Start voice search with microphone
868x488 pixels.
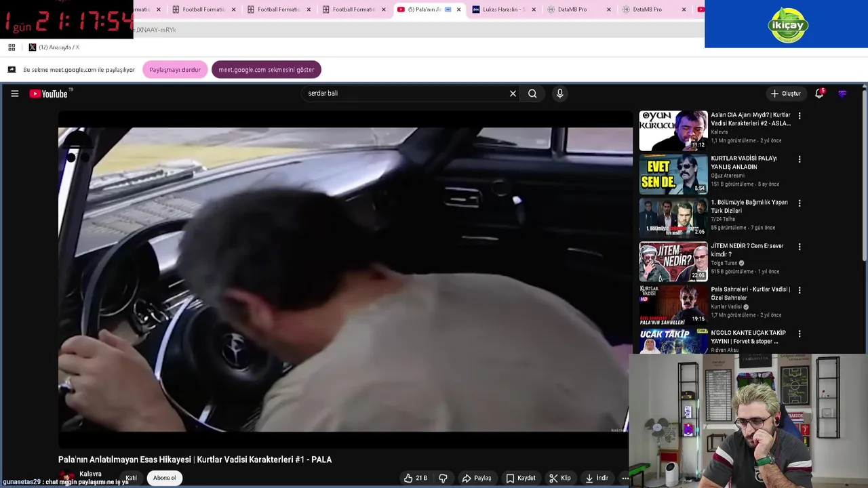(x=559, y=94)
